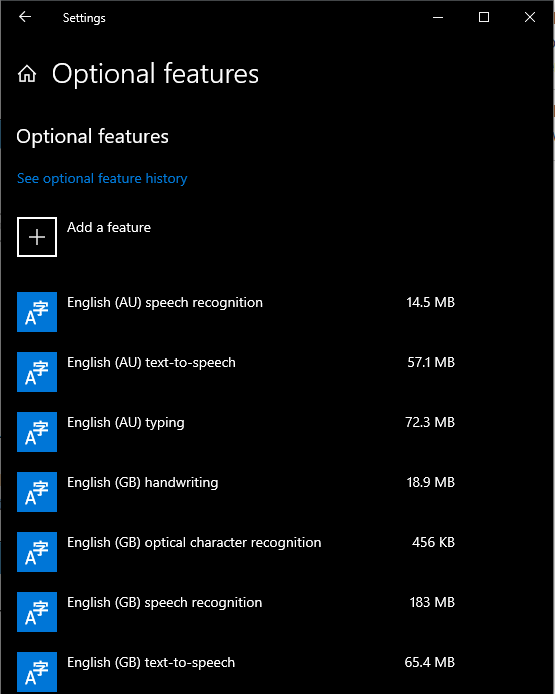Click the English (GB) speech recognition language icon
The height and width of the screenshot is (694, 555).
37,612
